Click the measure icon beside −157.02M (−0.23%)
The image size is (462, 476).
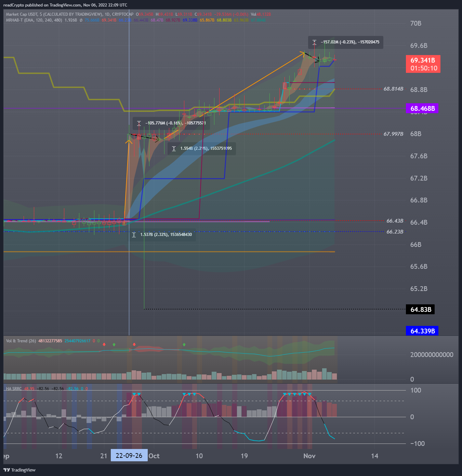pyautogui.click(x=314, y=42)
